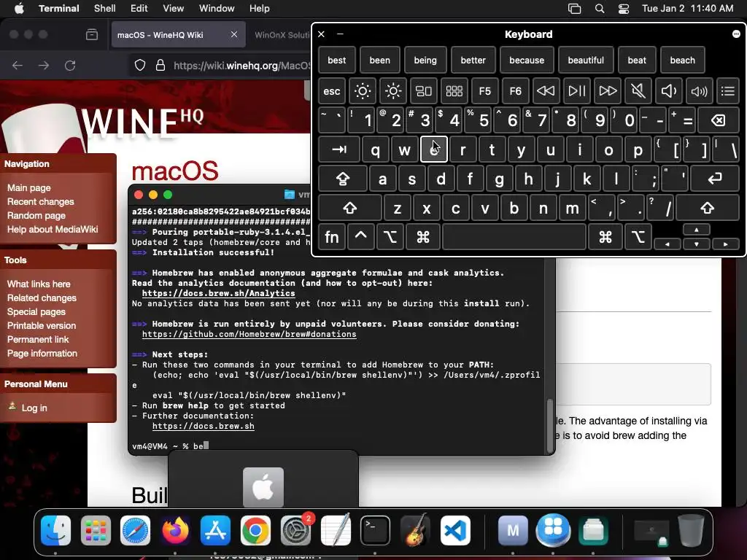Tap the list key at the function row's end
This screenshot has height=560, width=747.
728,90
